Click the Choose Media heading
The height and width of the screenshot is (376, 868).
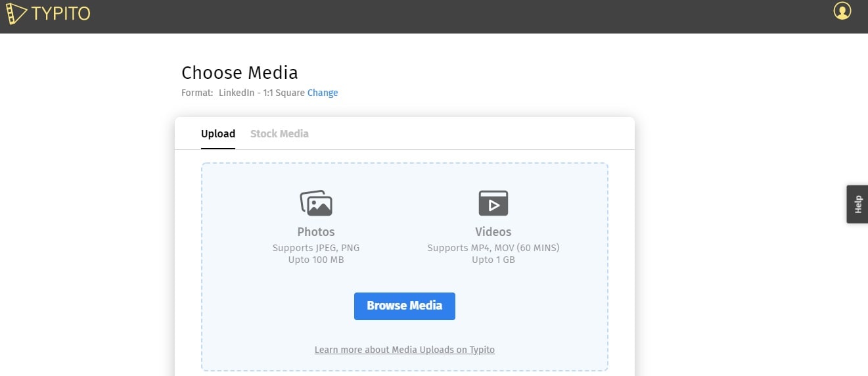pos(240,72)
